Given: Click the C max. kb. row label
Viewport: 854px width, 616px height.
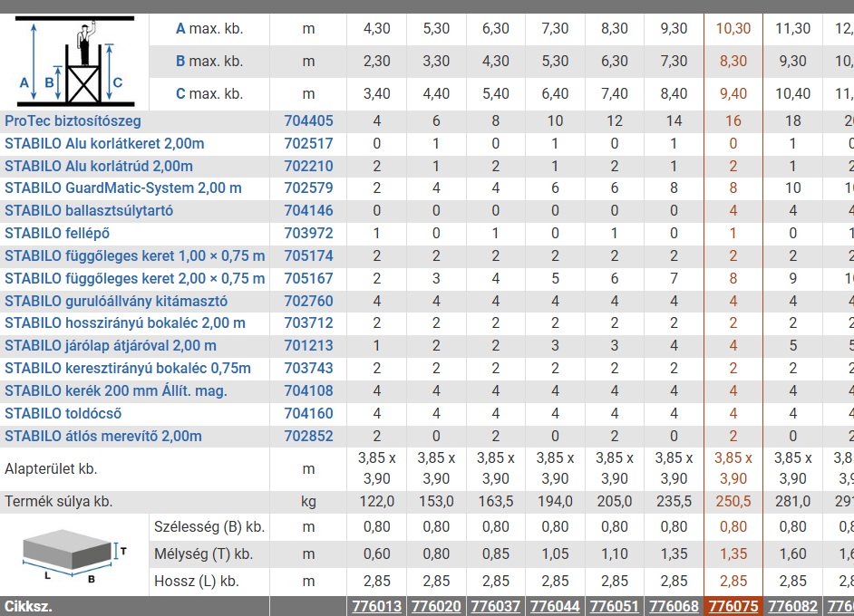Looking at the screenshot, I should [209, 93].
